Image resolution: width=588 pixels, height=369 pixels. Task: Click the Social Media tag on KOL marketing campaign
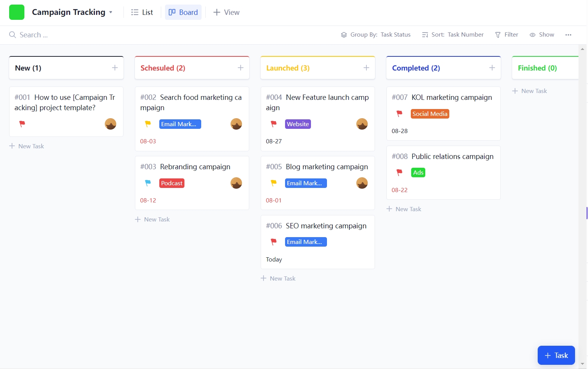pos(429,114)
